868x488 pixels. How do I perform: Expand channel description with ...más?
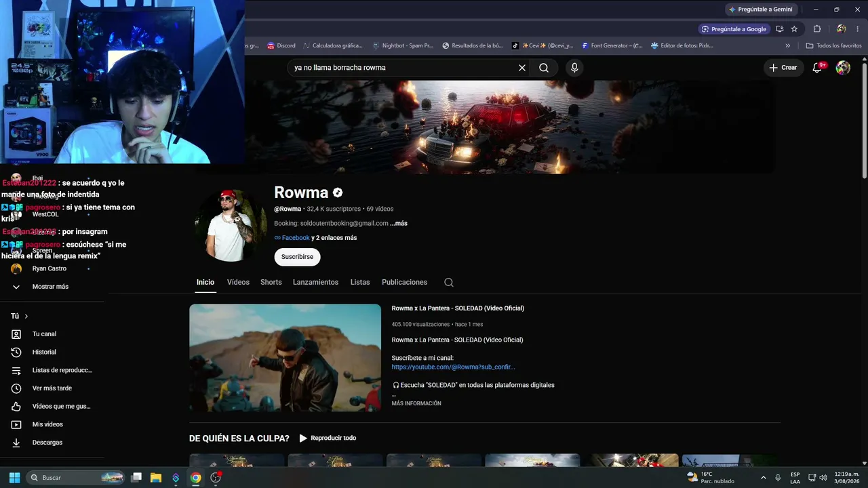pos(399,224)
